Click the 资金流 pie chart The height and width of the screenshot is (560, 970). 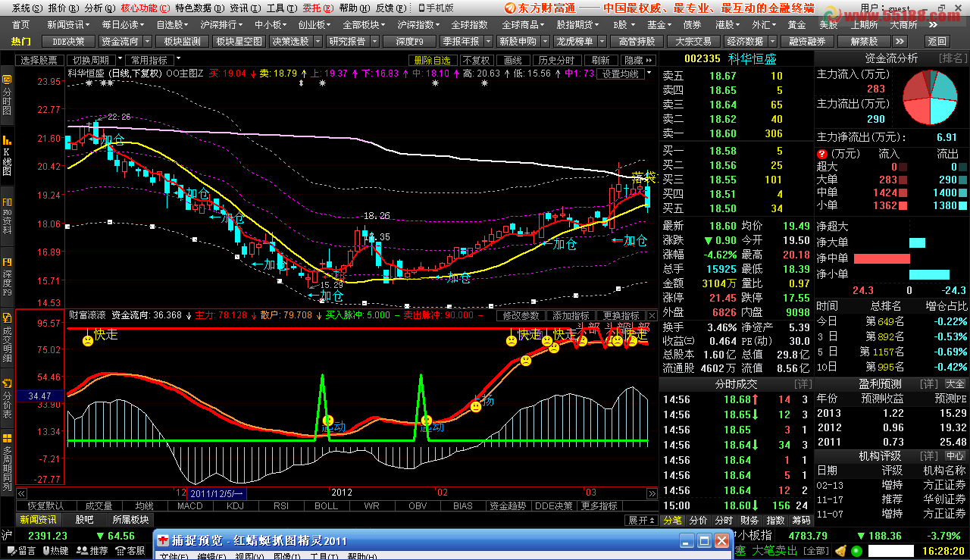point(930,98)
